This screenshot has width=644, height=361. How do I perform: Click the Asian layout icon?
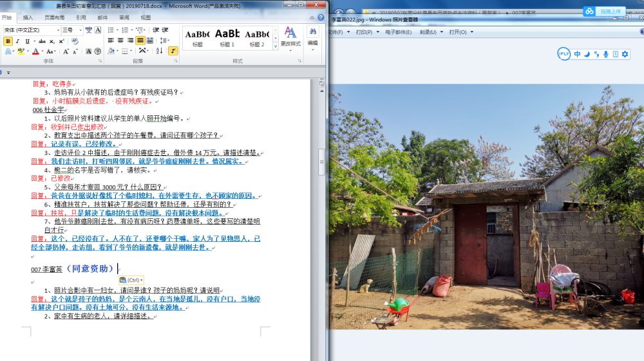coord(142,51)
